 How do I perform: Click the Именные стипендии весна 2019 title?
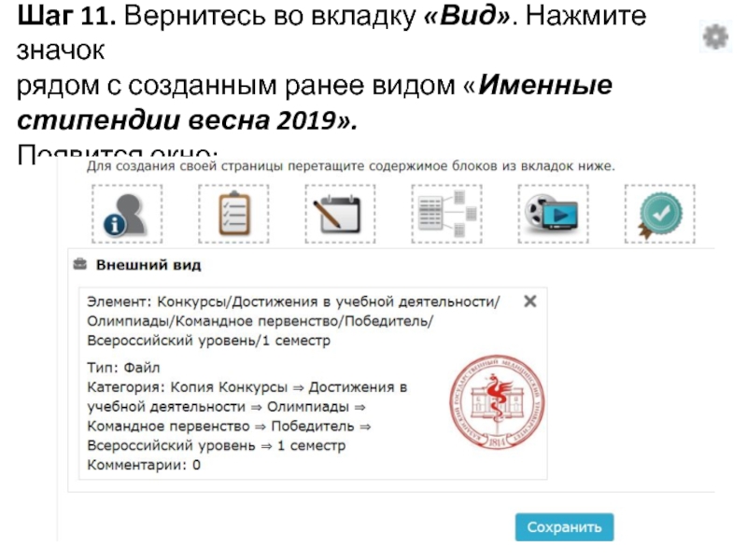coord(315,102)
